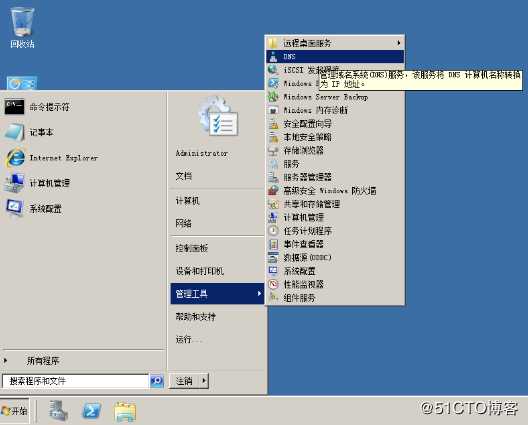Open 控制面板 from the Start menu
Screen dimensions: 528x425
[192, 248]
